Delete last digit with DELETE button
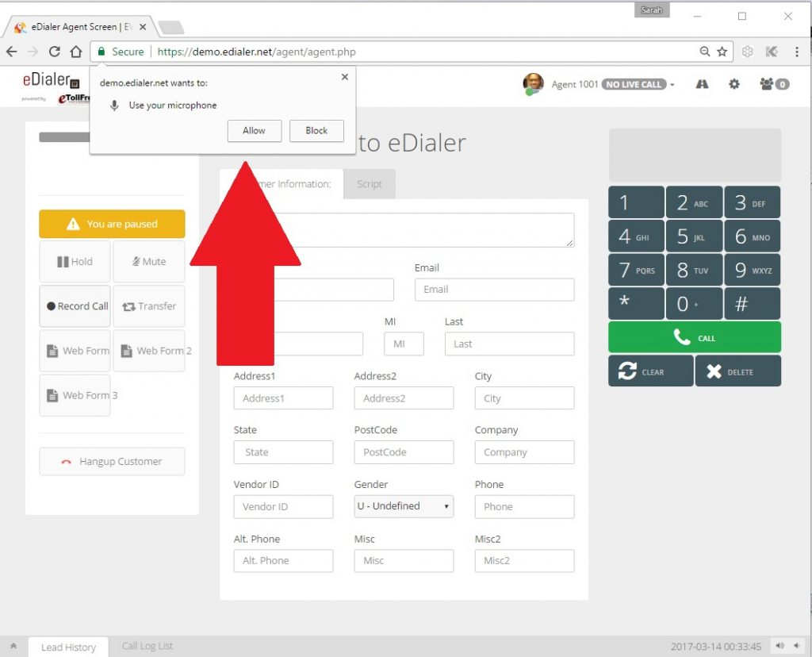 tap(738, 371)
